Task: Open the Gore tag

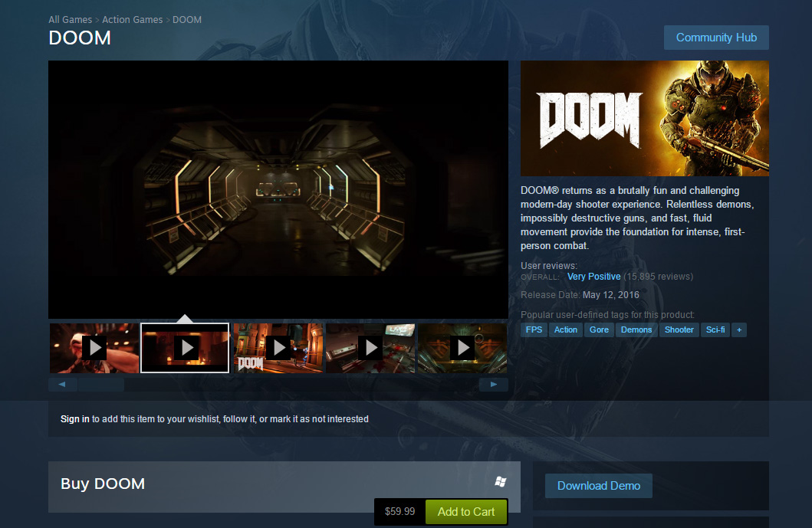Action: 599,330
